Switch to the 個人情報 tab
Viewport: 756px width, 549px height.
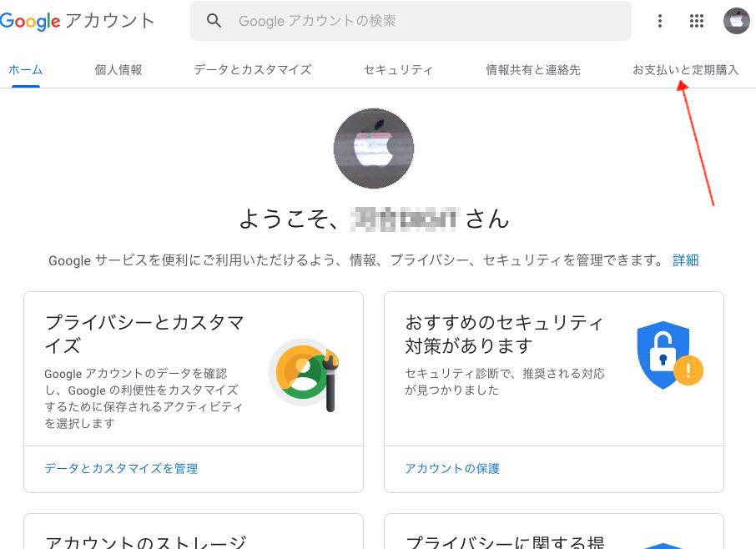pyautogui.click(x=118, y=70)
